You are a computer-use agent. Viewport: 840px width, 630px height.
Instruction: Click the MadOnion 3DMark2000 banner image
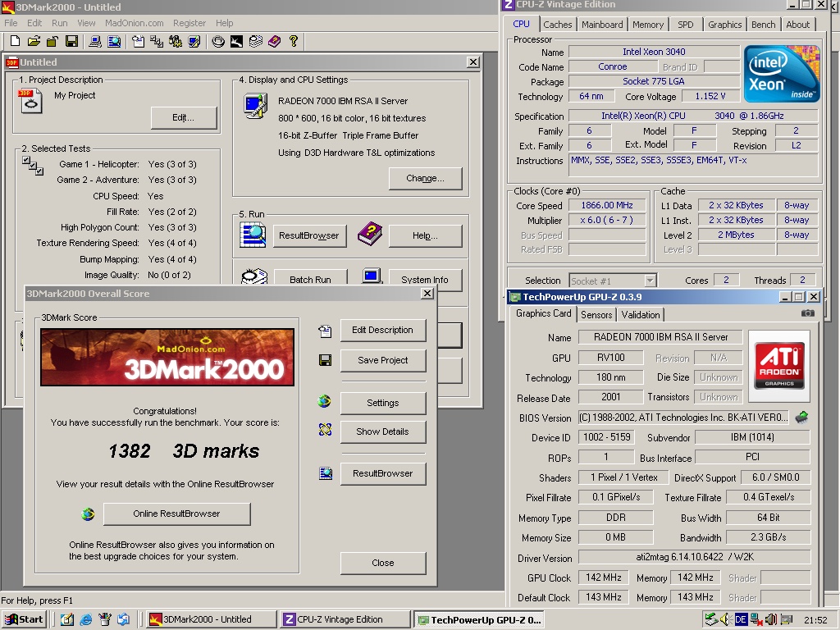point(167,358)
